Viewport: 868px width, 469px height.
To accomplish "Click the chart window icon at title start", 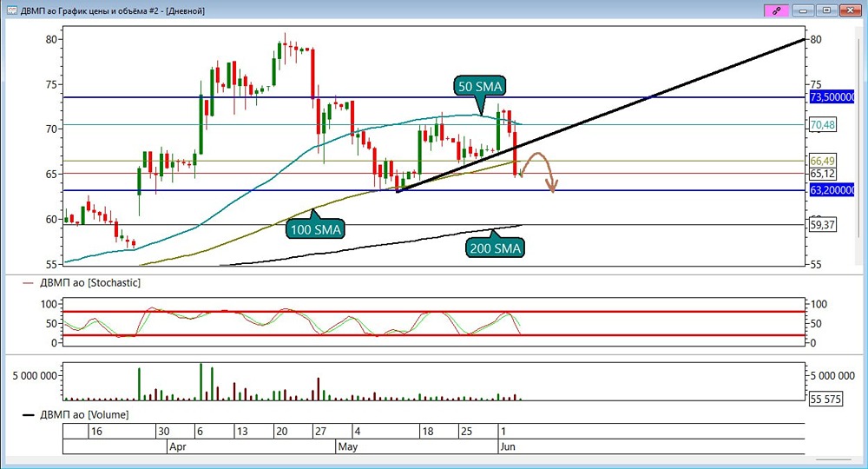I will 11,10.
